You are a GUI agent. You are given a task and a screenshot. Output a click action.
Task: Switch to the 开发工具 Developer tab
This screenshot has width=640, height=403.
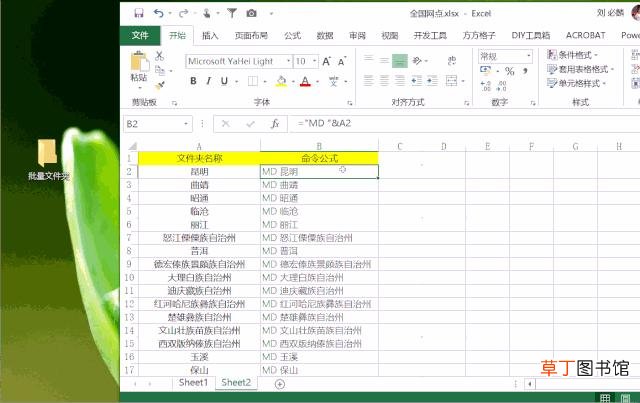(x=430, y=36)
